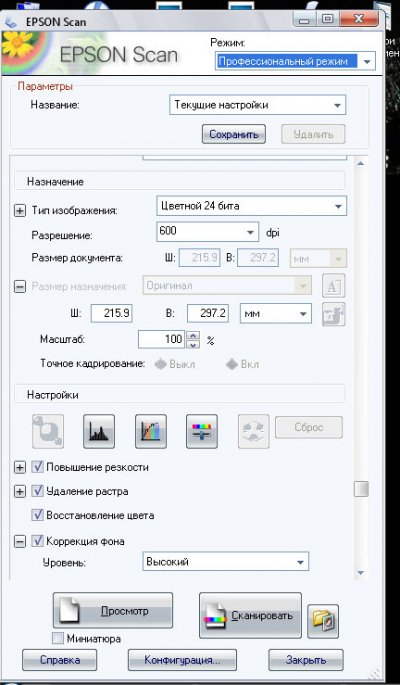Click the Color Palette icon beside Сброс
Image resolution: width=400 pixels, height=685 pixels.
coord(254,431)
